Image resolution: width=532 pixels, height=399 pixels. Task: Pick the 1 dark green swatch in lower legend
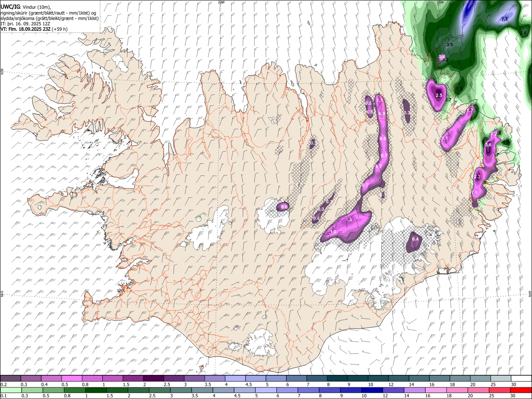pos(96,390)
